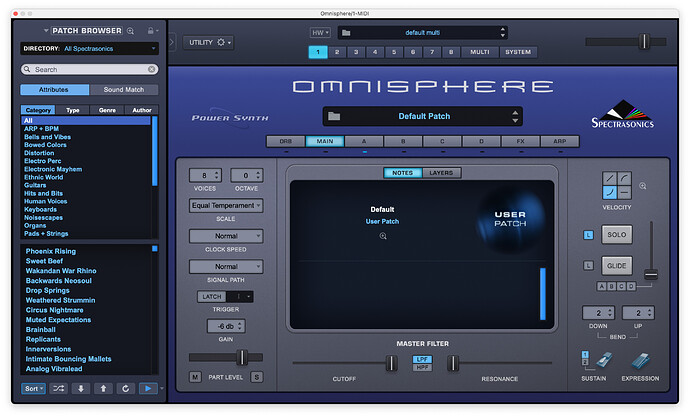Click the Part Level slider handle

pos(242,357)
